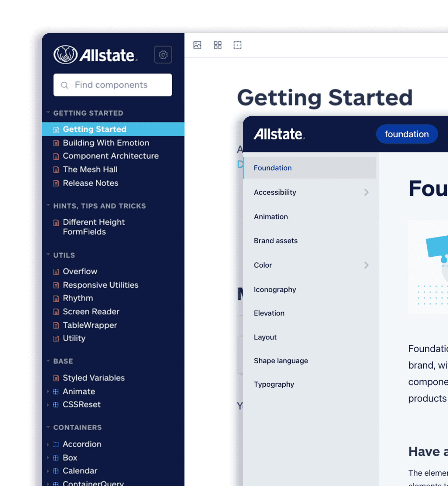Open Responsive Utilities doc
The height and width of the screenshot is (486, 448).
tap(100, 285)
